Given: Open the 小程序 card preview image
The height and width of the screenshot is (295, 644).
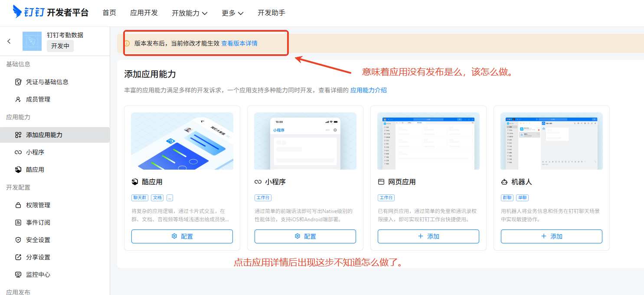Looking at the screenshot, I should [x=305, y=141].
